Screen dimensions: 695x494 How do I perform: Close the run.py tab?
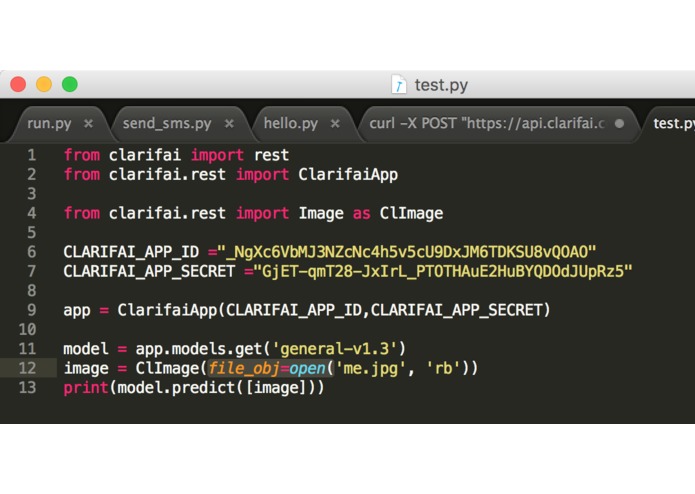(89, 123)
